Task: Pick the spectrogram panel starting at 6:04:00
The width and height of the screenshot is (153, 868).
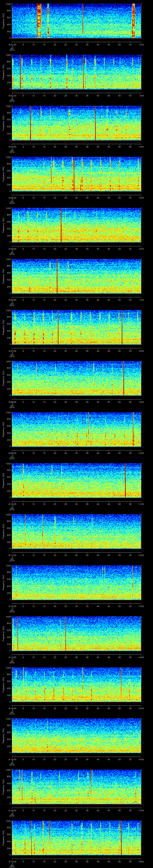Action: coord(77,174)
